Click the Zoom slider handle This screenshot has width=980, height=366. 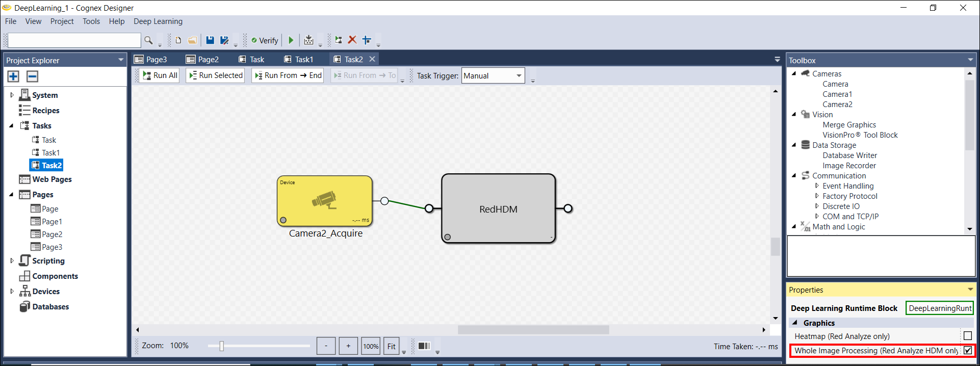[x=221, y=346]
